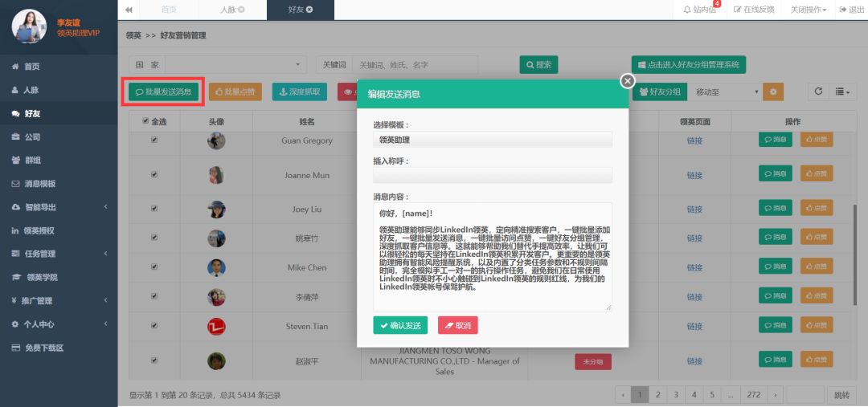Click the user avatar photo in sidebar
Image resolution: width=868 pixels, height=407 pixels.
pyautogui.click(x=30, y=26)
